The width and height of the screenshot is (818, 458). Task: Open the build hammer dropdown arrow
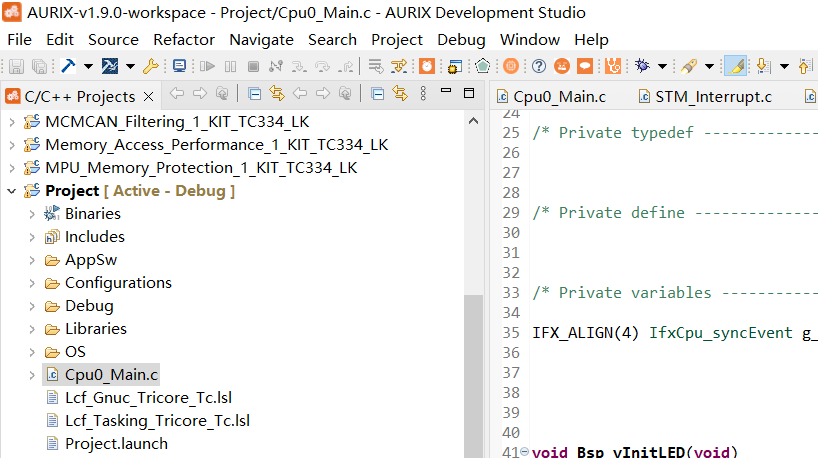coord(88,66)
